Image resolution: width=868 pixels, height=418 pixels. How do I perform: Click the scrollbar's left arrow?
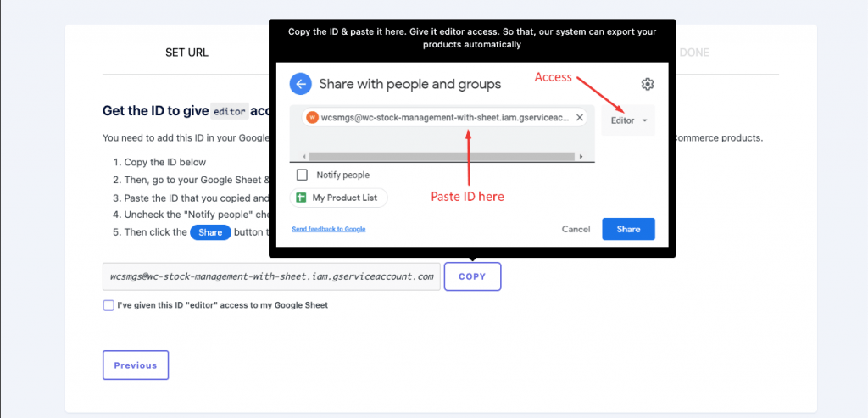[303, 157]
